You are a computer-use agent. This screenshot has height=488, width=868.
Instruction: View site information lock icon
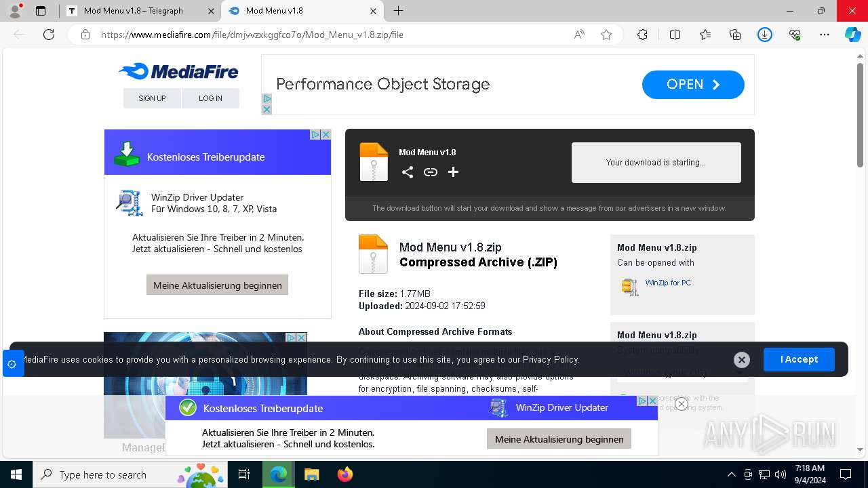point(85,35)
